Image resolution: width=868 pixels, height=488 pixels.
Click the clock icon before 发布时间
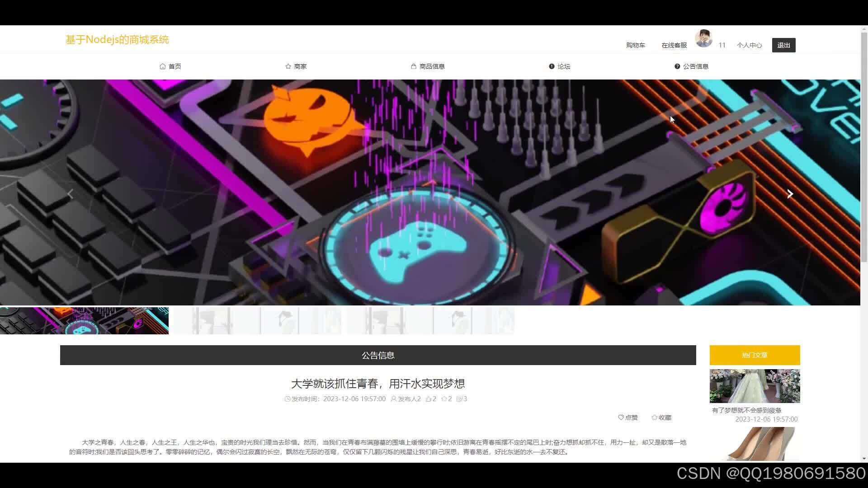pyautogui.click(x=288, y=399)
